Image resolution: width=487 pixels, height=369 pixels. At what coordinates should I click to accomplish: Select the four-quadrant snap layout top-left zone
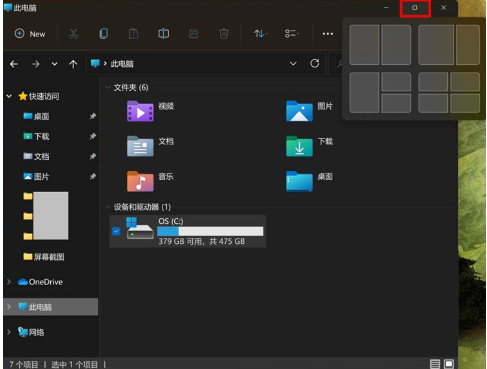point(433,82)
